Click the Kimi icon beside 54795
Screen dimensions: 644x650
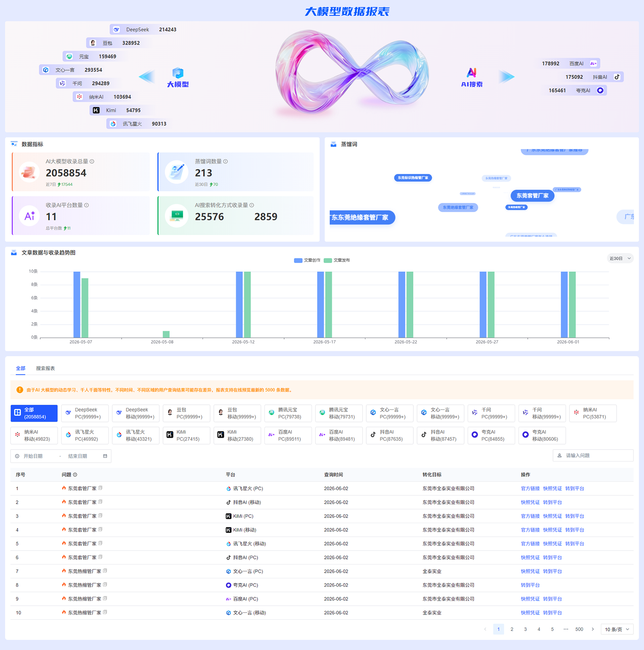pos(96,110)
